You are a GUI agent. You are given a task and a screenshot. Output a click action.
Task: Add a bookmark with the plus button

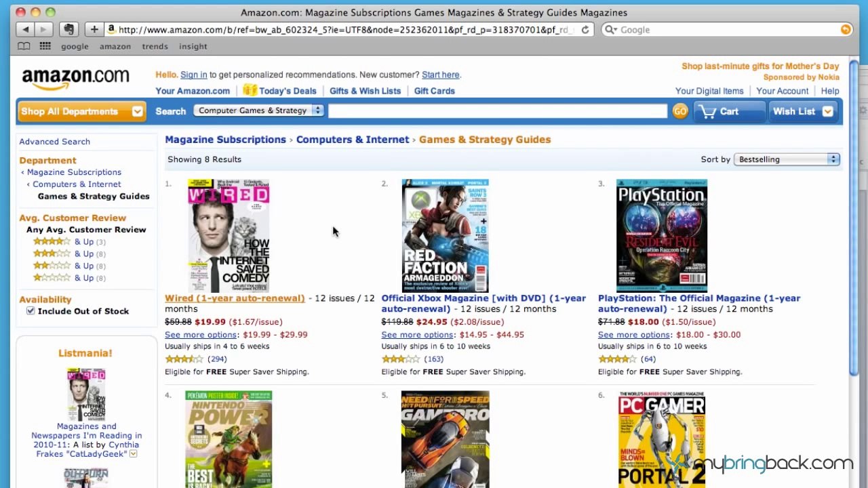pos(94,29)
